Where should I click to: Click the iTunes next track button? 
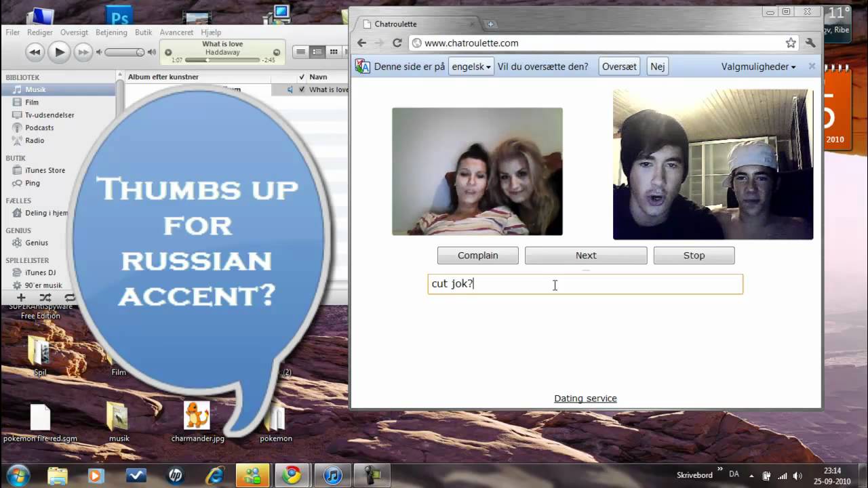pyautogui.click(x=83, y=52)
